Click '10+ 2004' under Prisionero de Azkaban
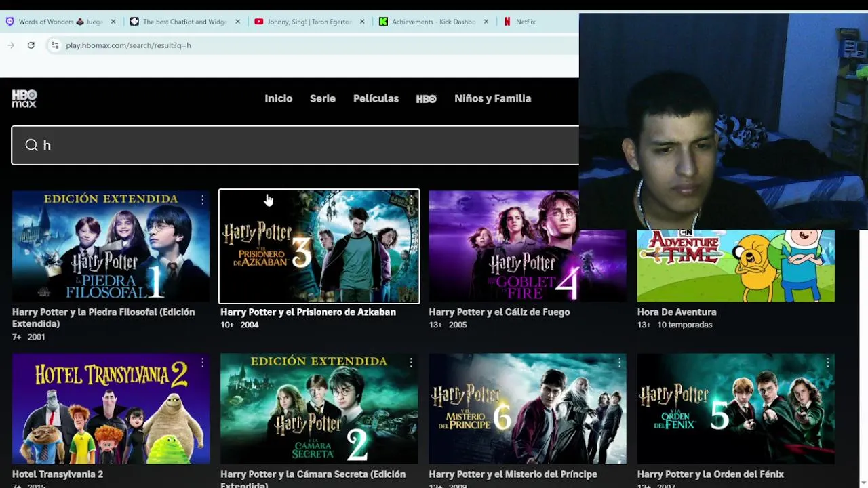 pyautogui.click(x=239, y=325)
